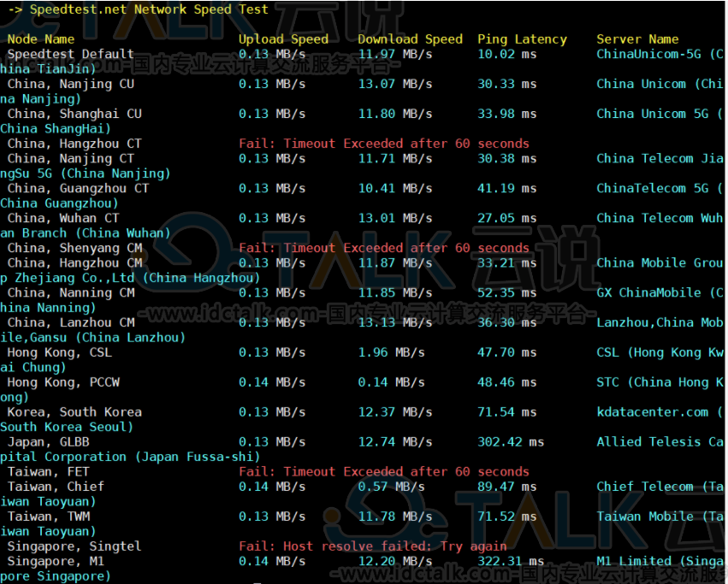Click 'GX ChinaMobile' server name
Screen dimensions: 728x584
tap(648, 293)
